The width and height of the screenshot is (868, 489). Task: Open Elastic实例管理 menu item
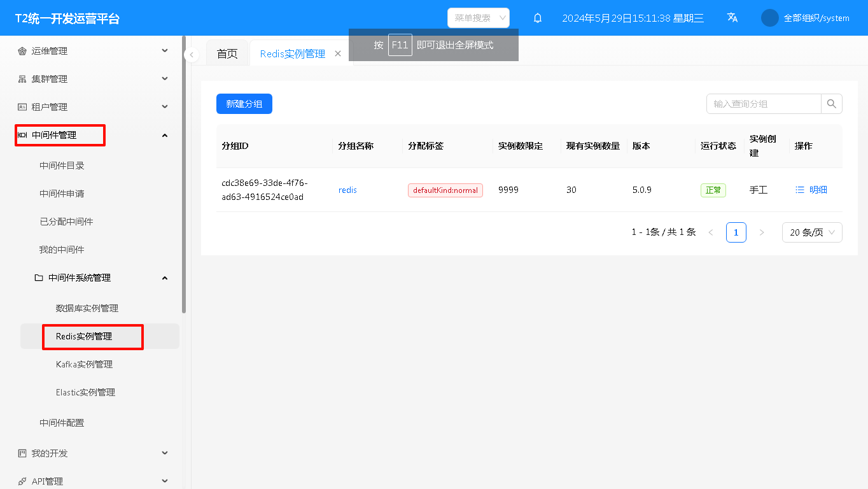[86, 392]
